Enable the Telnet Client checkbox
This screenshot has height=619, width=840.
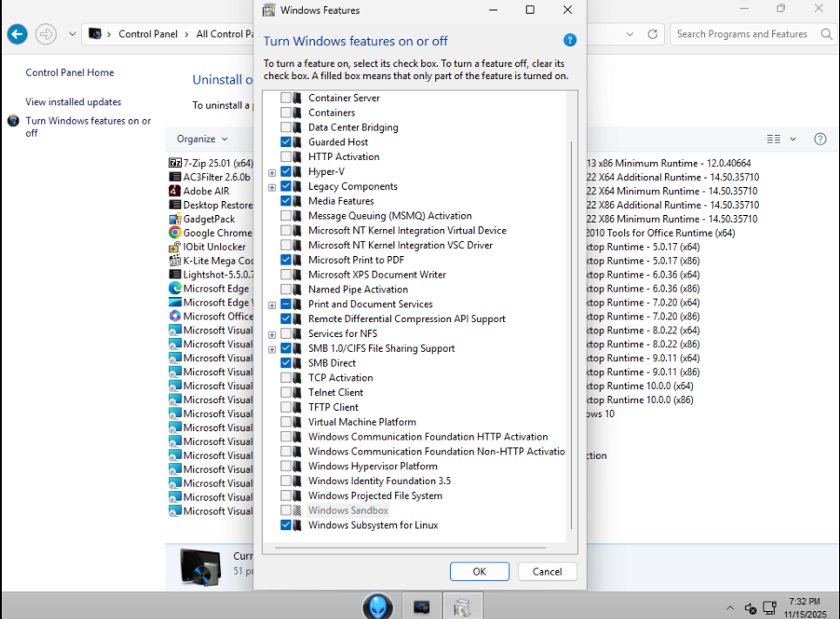point(286,393)
